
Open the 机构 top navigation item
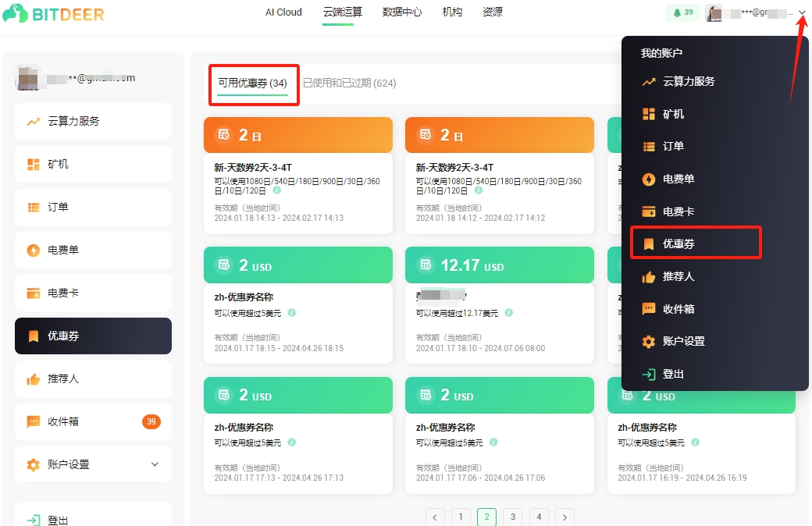[x=453, y=12]
